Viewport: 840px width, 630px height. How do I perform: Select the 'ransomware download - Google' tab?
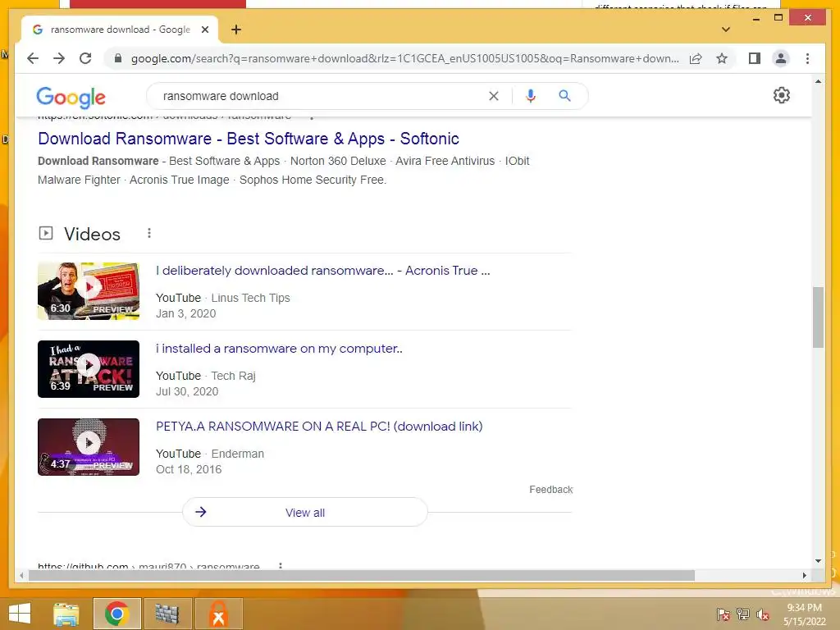click(x=119, y=30)
